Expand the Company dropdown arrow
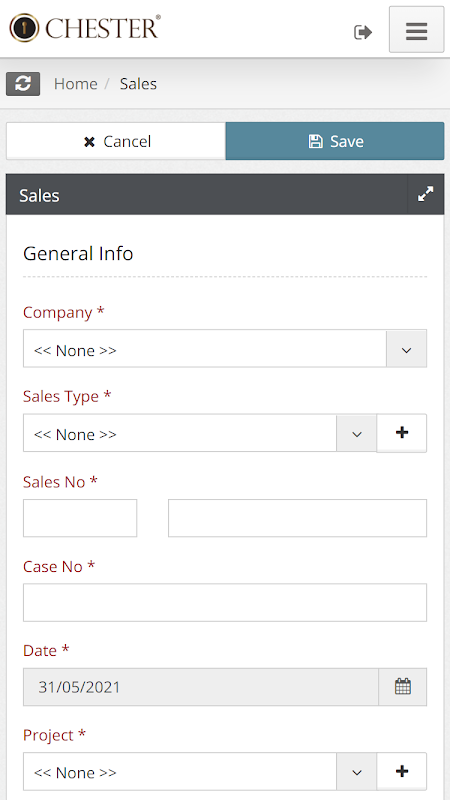This screenshot has width=450, height=800. pos(406,348)
